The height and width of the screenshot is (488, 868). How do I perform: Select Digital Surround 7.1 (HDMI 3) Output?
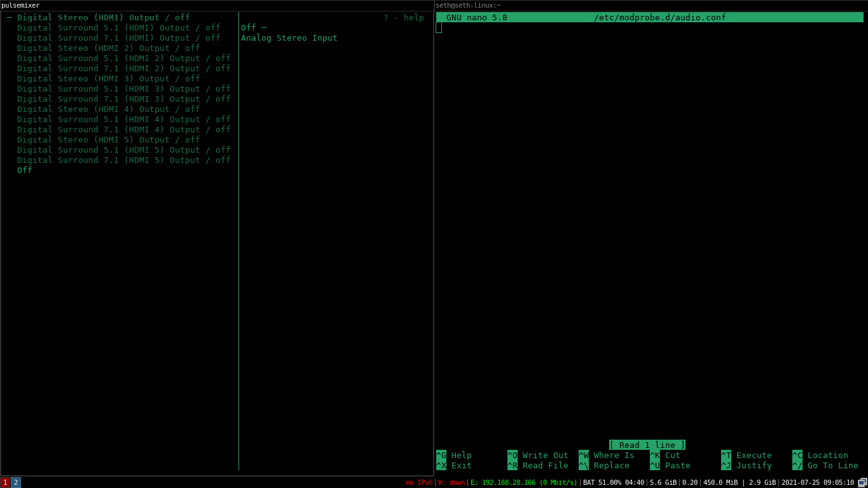[124, 99]
